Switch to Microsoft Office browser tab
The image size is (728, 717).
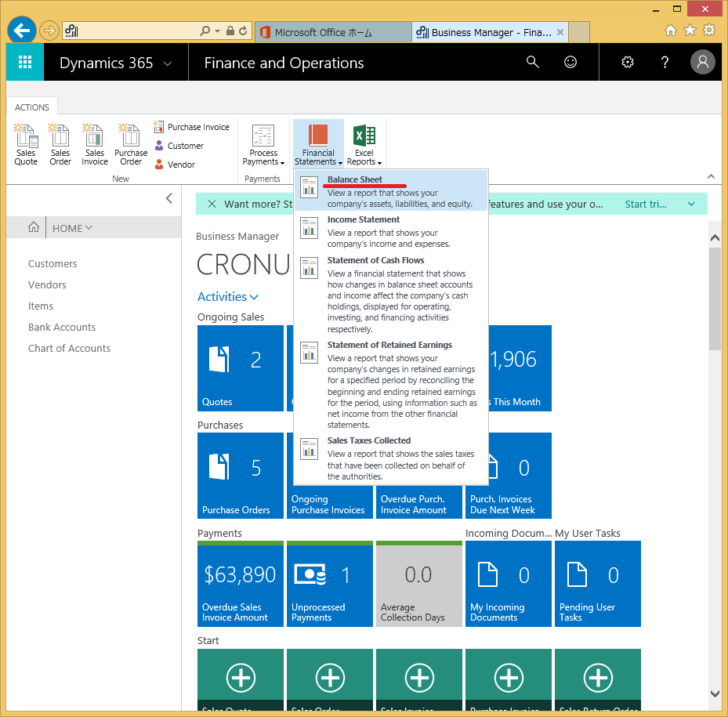point(332,32)
